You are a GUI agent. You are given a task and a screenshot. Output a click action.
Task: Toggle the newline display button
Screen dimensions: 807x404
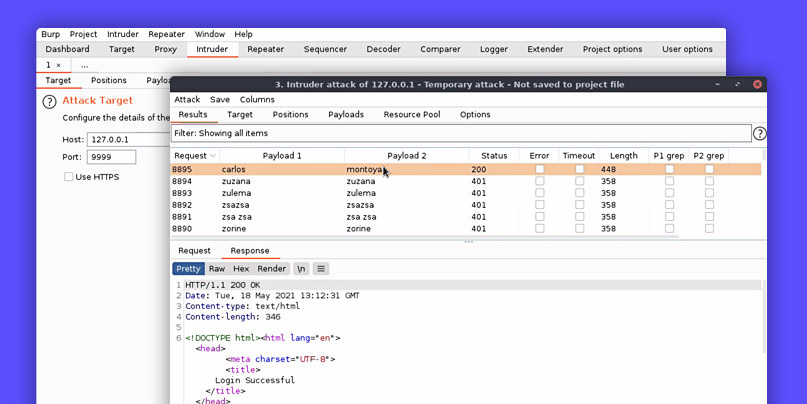click(301, 269)
